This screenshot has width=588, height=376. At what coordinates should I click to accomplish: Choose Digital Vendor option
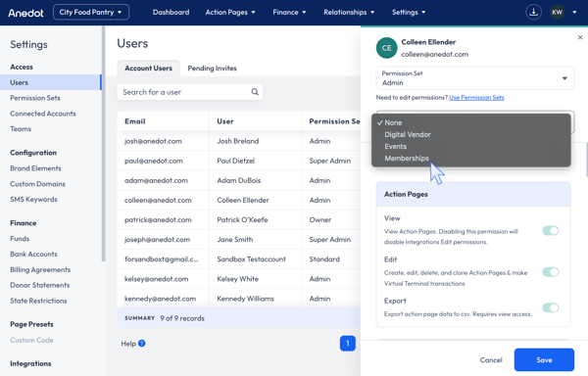point(471,134)
